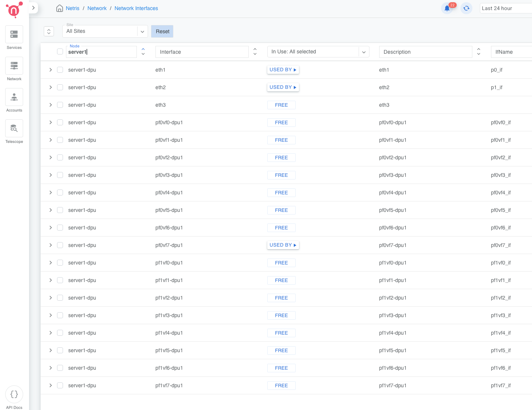This screenshot has width=532, height=410.
Task: Check the pf1vf7-dpu1 row checkbox
Action: [60, 385]
